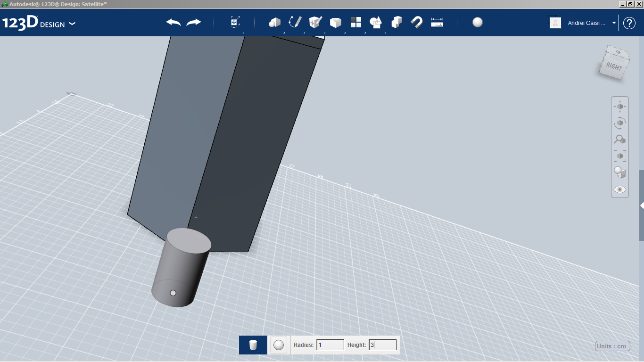Open the Pattern tool
The width and height of the screenshot is (644, 362).
click(355, 22)
